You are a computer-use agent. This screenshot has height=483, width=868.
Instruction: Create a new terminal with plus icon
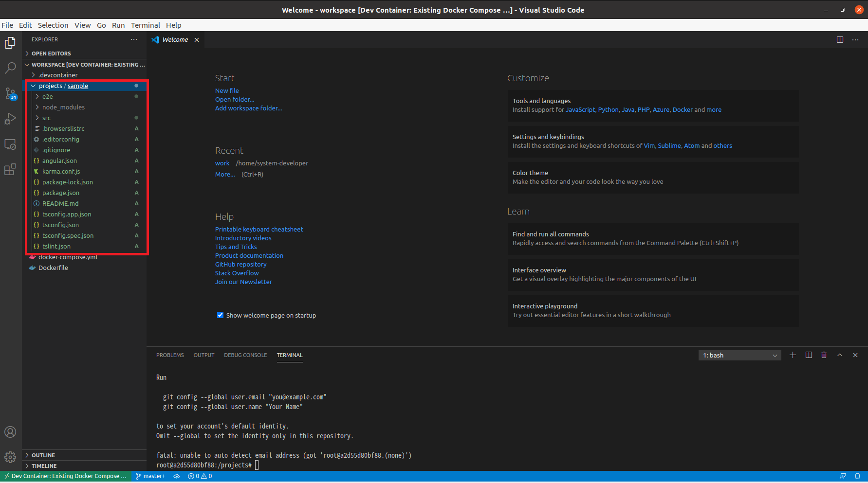(x=793, y=355)
